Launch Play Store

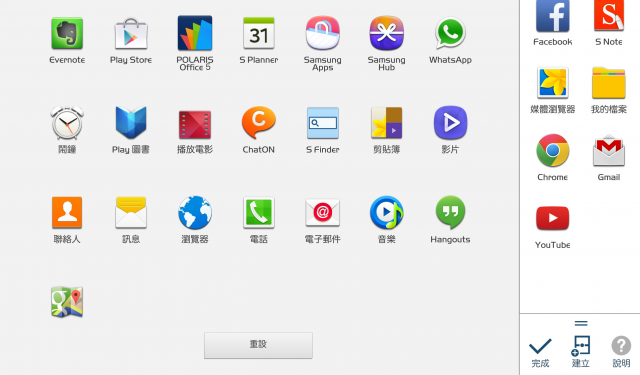[131, 33]
